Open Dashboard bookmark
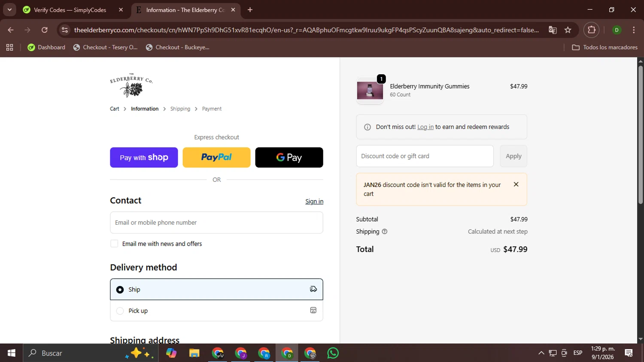 coord(46,47)
